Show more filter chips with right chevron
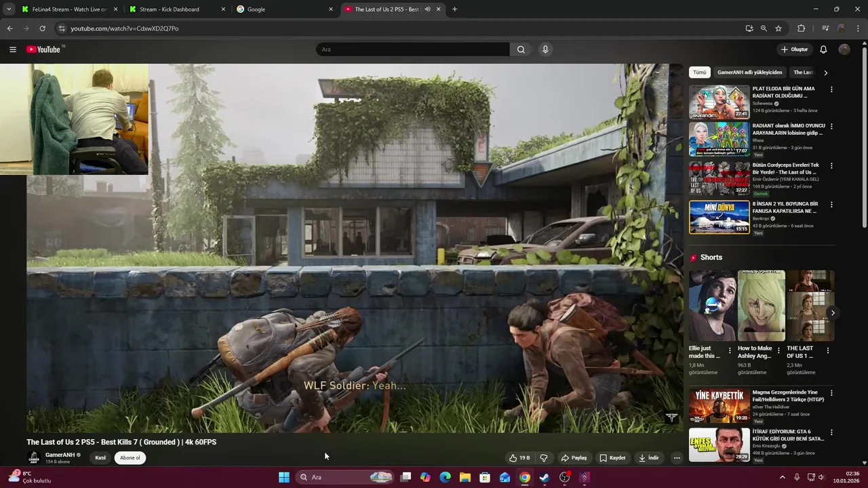868x488 pixels. pos(825,73)
